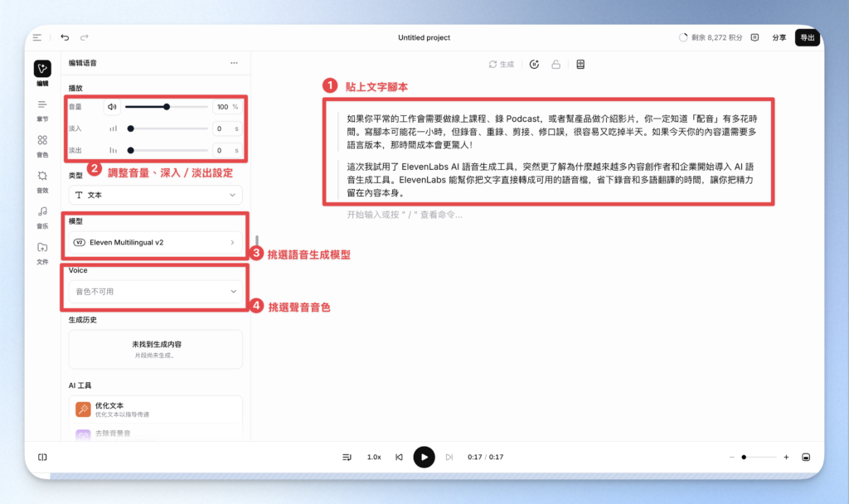The height and width of the screenshot is (504, 849).
Task: Open the hamburger menu icon
Action: click(x=36, y=37)
